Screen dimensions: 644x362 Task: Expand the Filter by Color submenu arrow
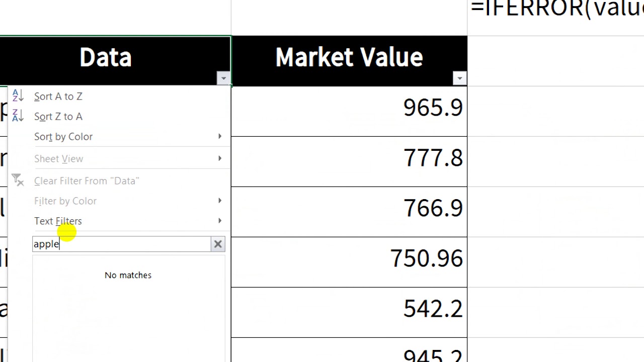pos(220,201)
